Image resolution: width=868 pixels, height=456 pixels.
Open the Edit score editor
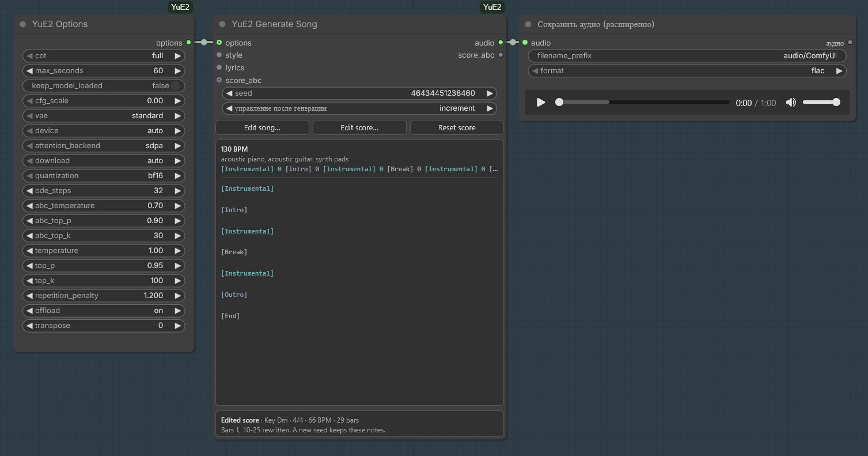(359, 127)
